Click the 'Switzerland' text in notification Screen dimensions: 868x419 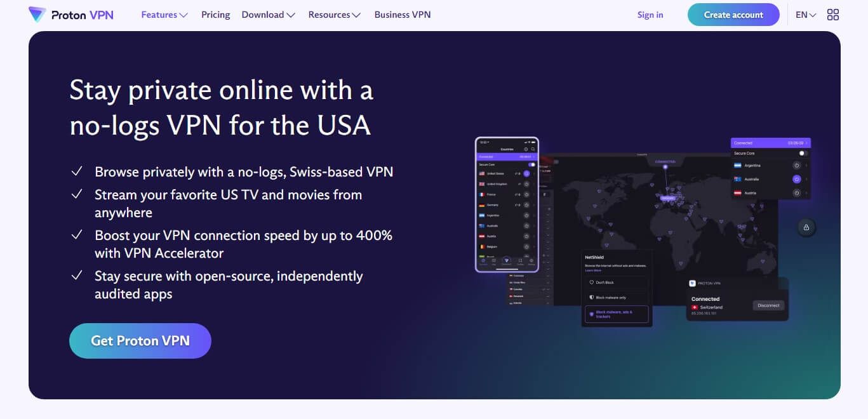point(711,307)
